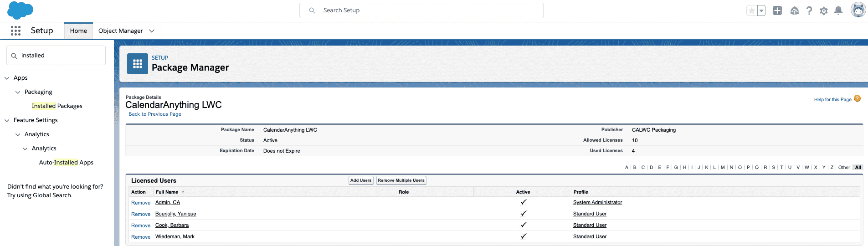Remove the Bourjolly, Yanique license

[141, 214]
